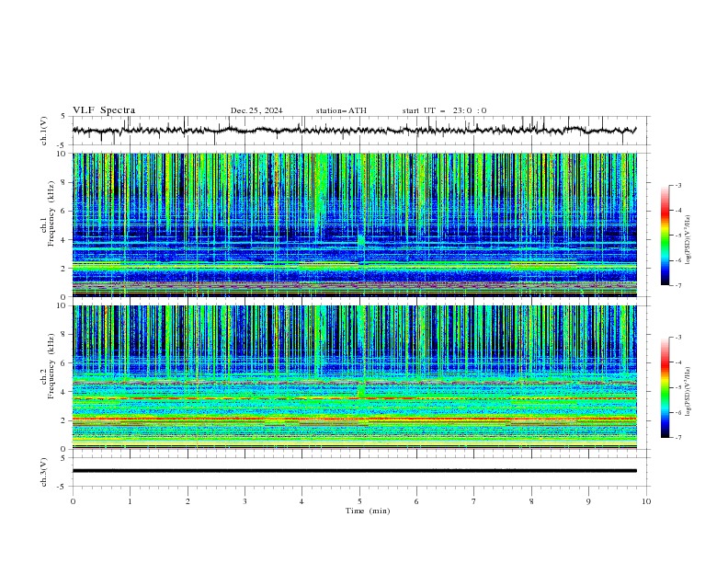Click the time axis tick label "10"
Viewport: 728px width, 563px height.
coord(646,501)
